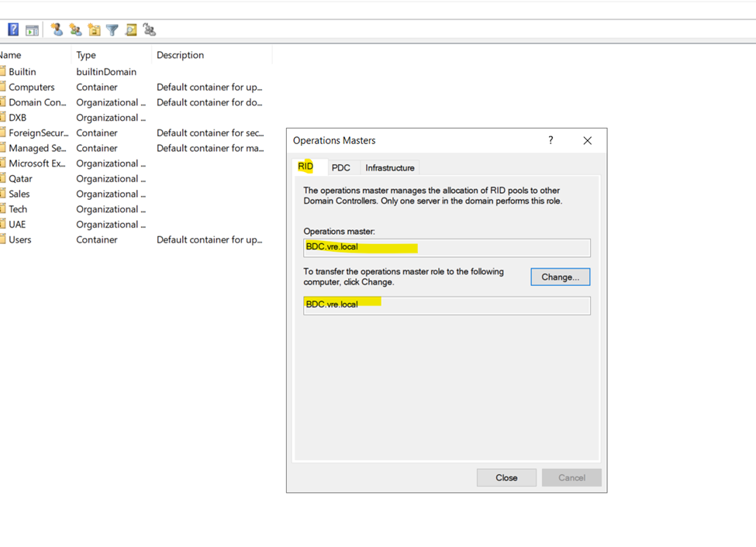The image size is (756, 547).
Task: Click the Operations master BDC.vre.local field
Action: (446, 247)
